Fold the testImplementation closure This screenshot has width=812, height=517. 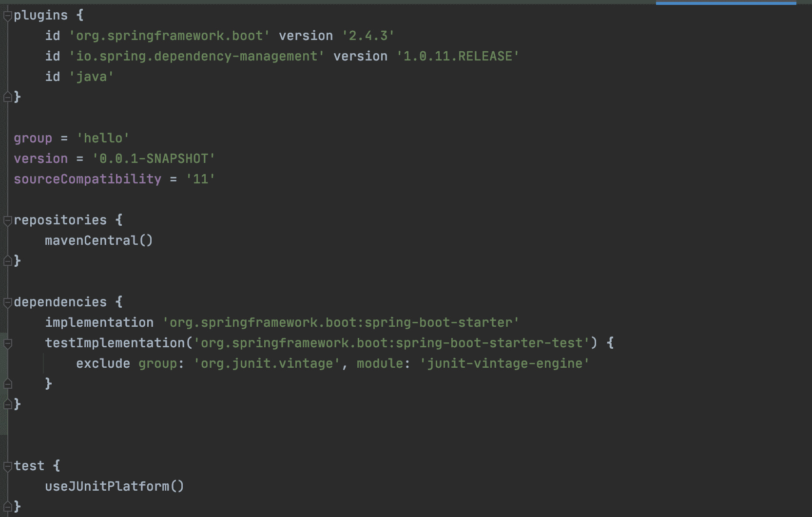7,344
